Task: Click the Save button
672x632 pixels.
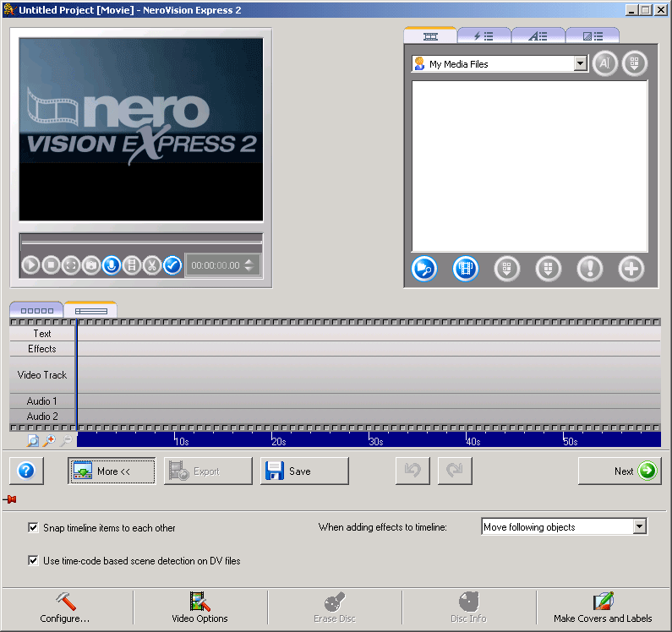Action: (x=304, y=471)
